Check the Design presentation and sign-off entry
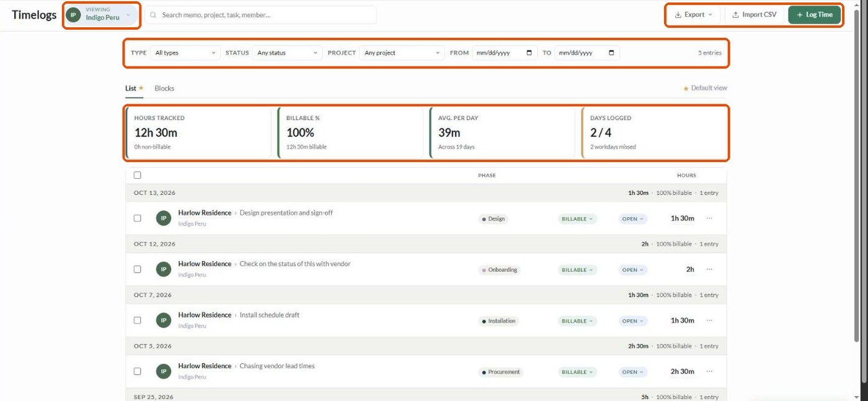This screenshot has height=401, width=868. coord(138,218)
